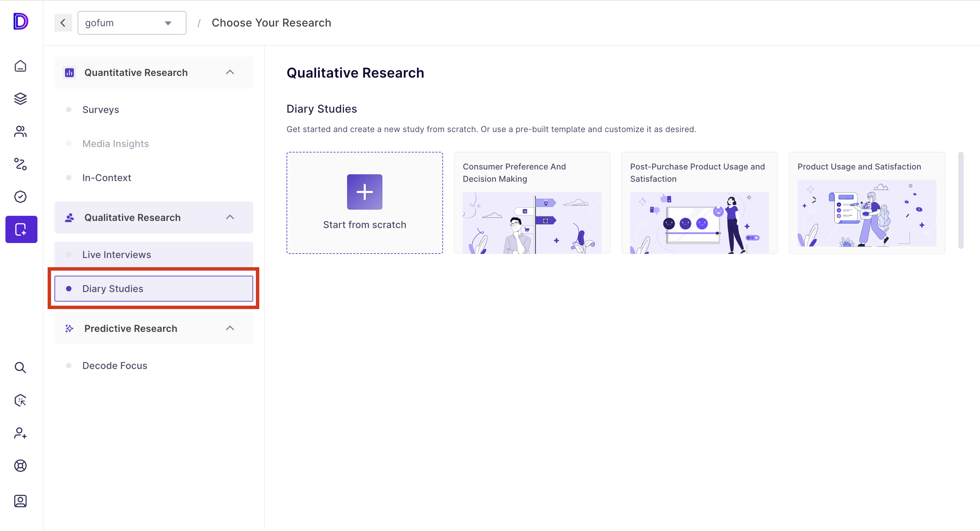Click the template list vertical scrollbar
The image size is (980, 531).
pyautogui.click(x=961, y=200)
